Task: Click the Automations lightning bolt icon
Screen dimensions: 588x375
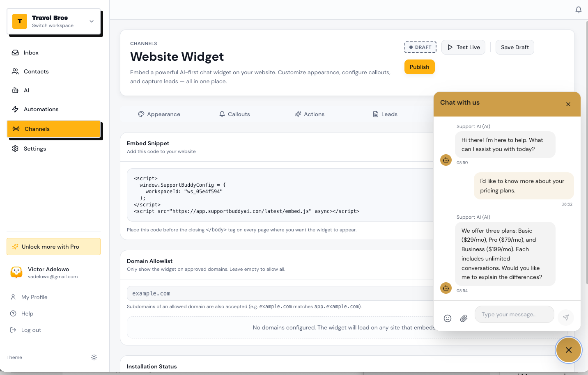Action: point(15,109)
